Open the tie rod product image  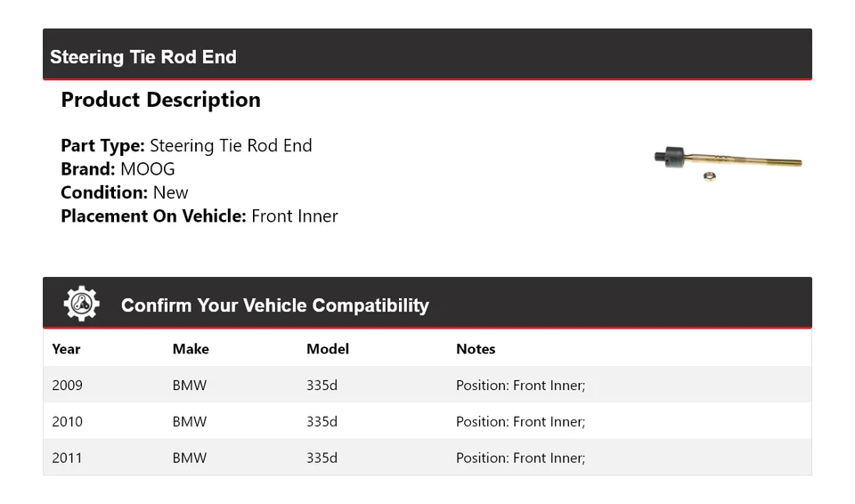tap(728, 162)
